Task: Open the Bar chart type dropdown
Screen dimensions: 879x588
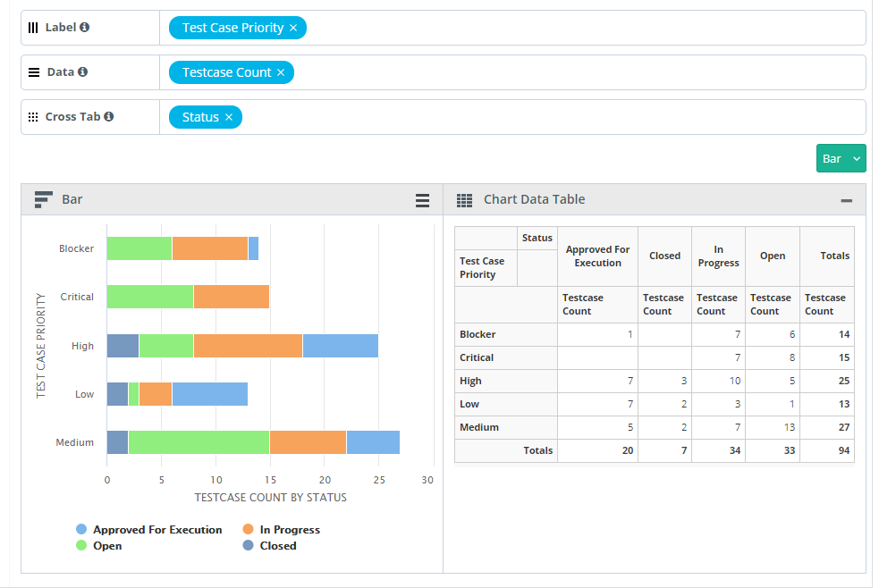Action: [841, 158]
